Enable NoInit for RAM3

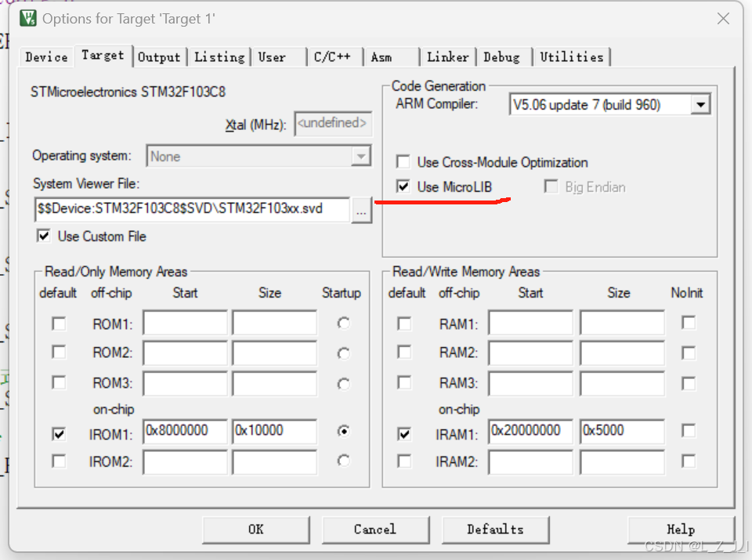coord(689,384)
